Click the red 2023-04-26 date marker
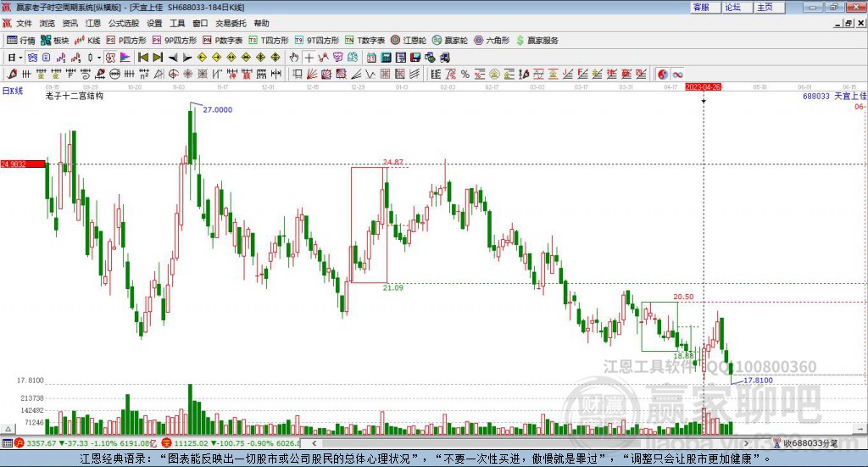This screenshot has height=467, width=868. 703,87
